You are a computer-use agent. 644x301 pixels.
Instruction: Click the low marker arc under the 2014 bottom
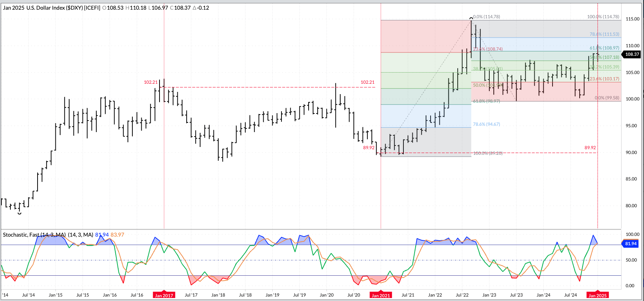(20, 214)
